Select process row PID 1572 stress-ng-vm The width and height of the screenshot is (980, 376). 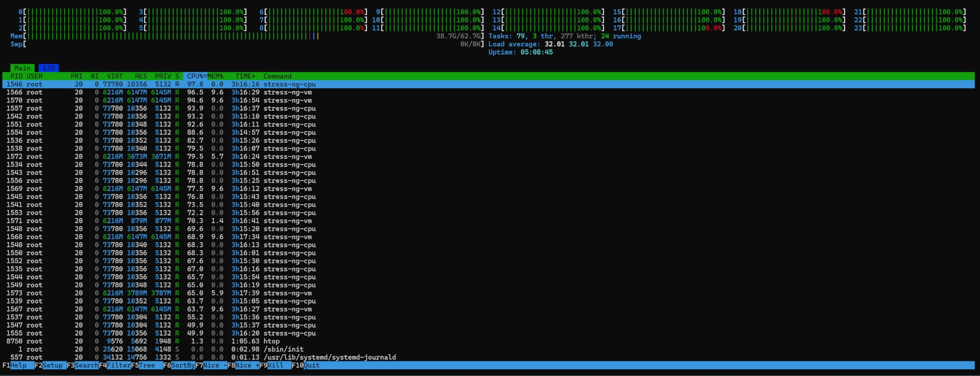tap(488, 157)
